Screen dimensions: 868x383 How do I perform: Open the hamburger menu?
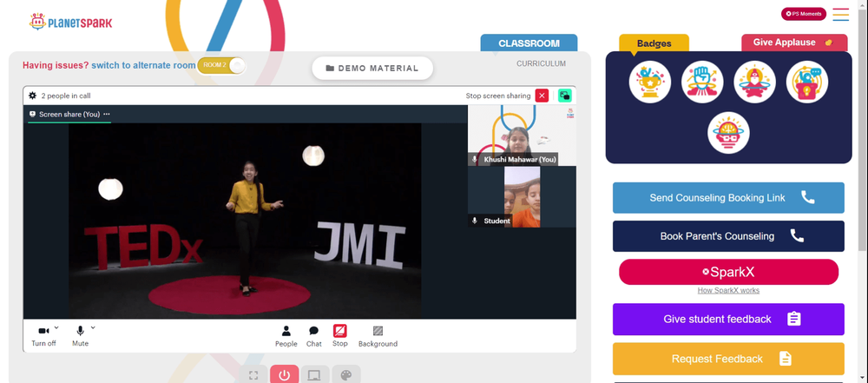(x=840, y=15)
